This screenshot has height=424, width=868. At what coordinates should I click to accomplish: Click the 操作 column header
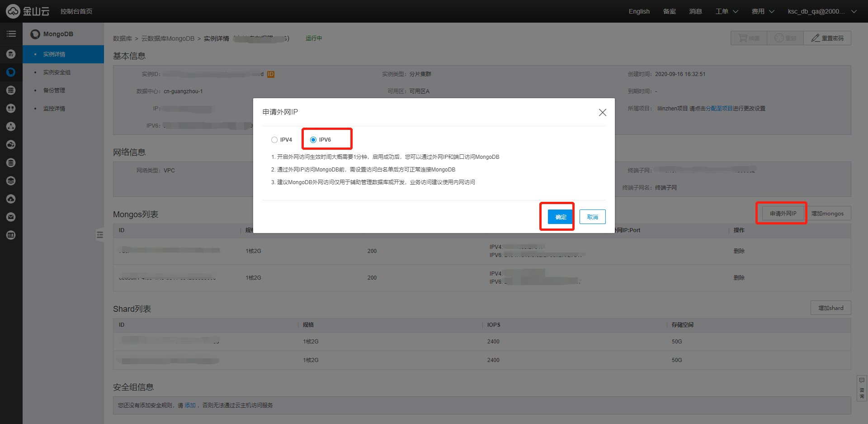(x=739, y=230)
